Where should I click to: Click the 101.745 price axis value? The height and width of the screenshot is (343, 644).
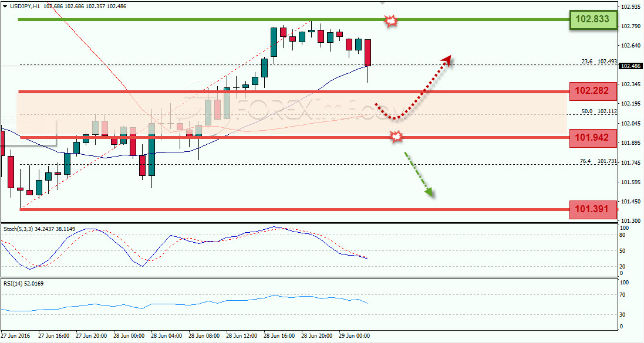(631, 162)
